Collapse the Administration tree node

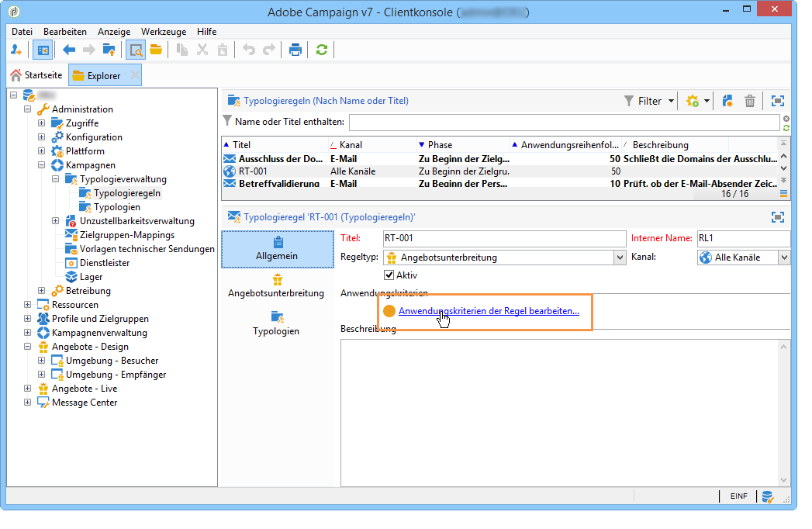pyautogui.click(x=27, y=109)
